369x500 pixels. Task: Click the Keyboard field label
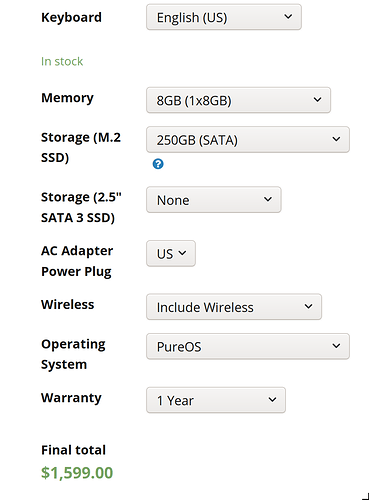coord(71,17)
